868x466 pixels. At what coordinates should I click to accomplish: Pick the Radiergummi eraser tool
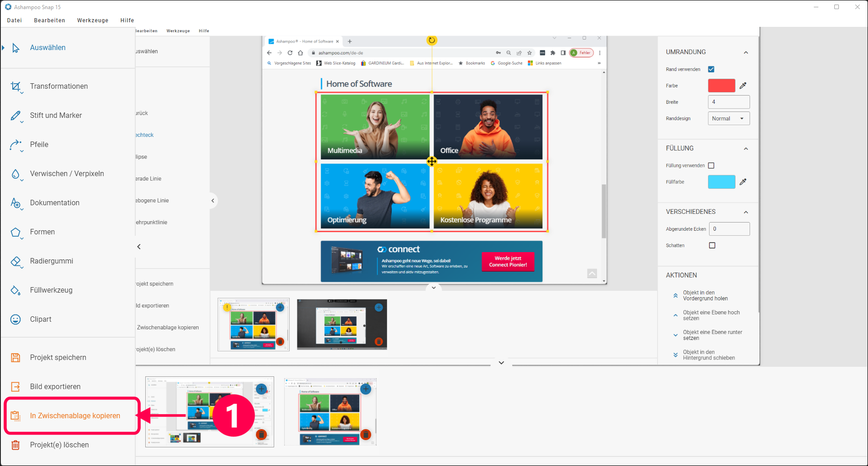16,261
